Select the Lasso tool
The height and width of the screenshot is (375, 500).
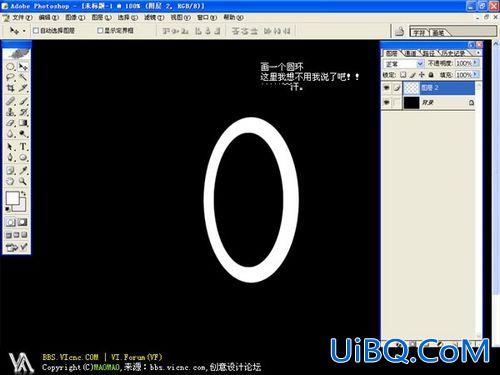[x=10, y=78]
